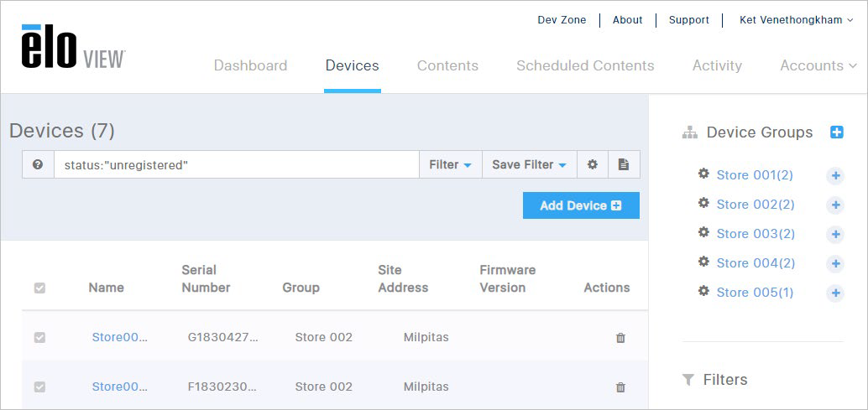
Task: Delete device with serial G1830427 via trash icon
Action: pyautogui.click(x=620, y=338)
